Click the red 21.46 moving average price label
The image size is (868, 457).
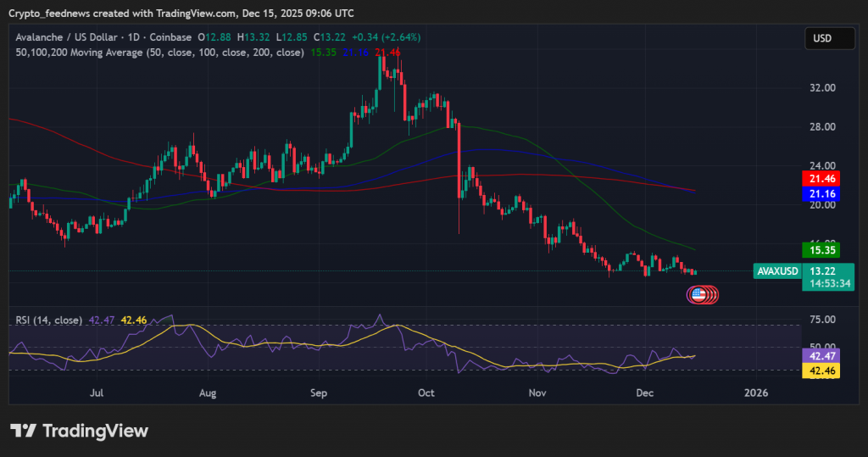coord(821,179)
